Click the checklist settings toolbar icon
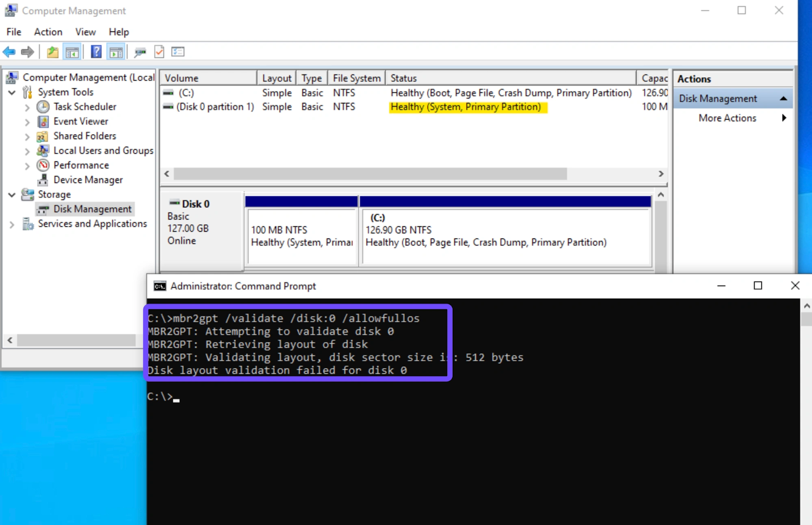 178,52
